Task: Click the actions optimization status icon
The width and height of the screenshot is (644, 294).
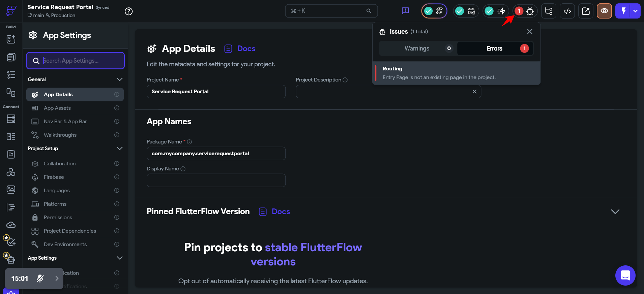Action: click(495, 11)
